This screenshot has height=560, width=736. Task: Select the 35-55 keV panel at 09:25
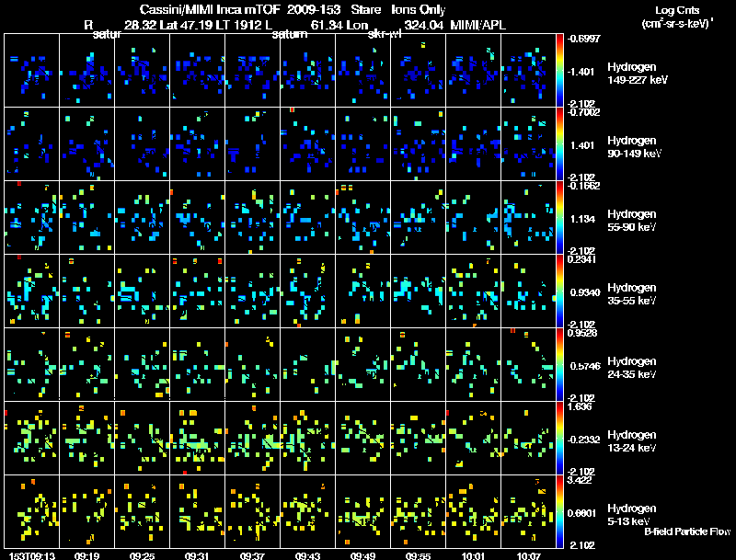coord(143,291)
